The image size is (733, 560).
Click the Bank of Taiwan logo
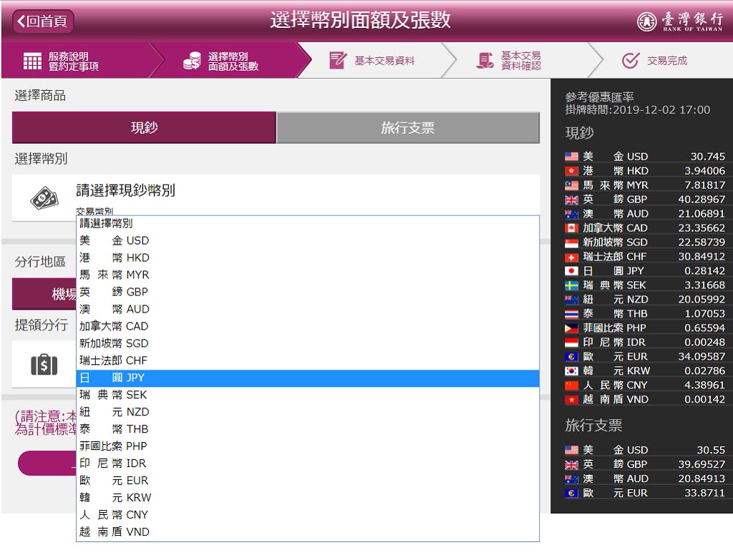(x=680, y=21)
